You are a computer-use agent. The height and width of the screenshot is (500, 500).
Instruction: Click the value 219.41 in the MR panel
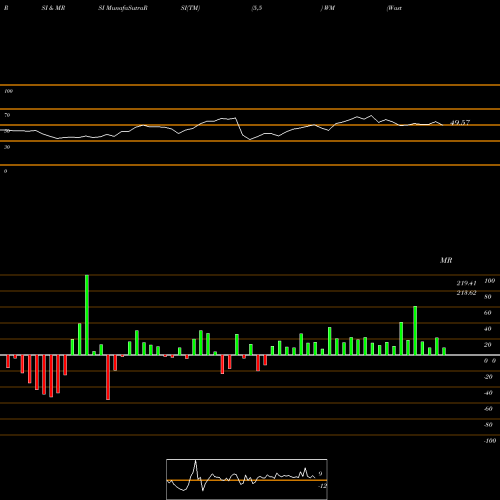pyautogui.click(x=466, y=283)
